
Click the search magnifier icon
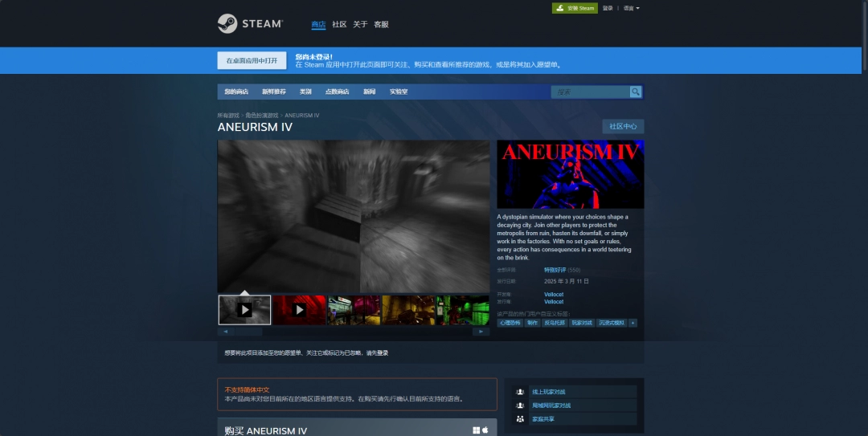point(636,92)
